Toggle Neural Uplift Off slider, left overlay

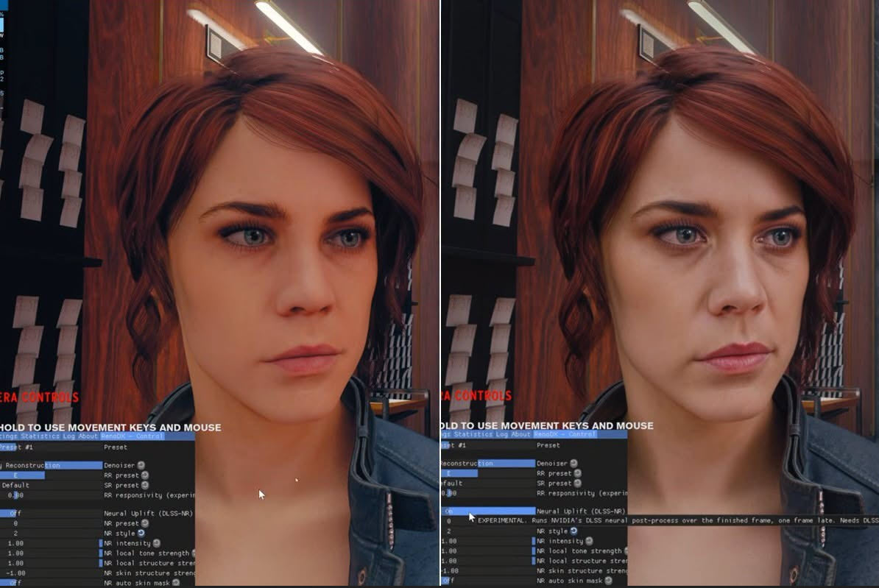coord(51,514)
